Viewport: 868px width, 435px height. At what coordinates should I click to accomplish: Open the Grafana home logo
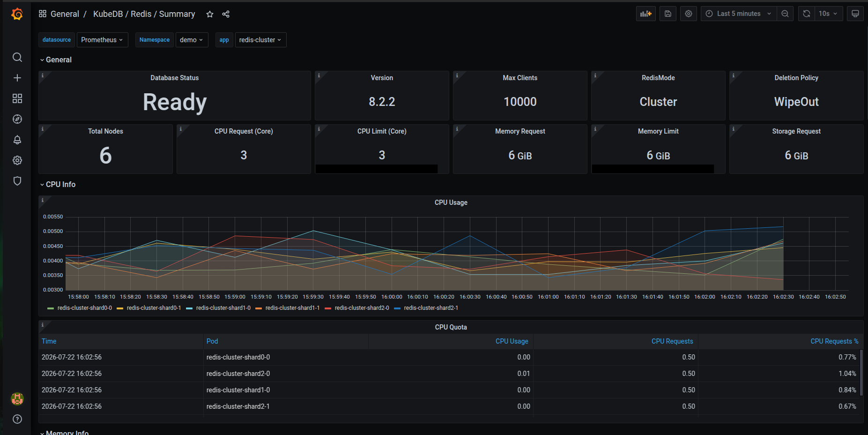tap(17, 14)
